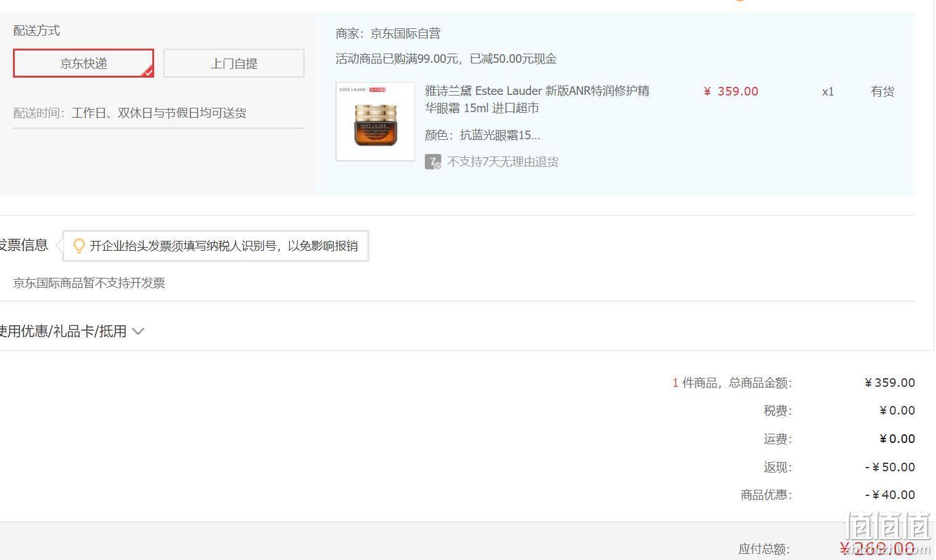Click 不支持7天无理由退货 text
The image size is (936, 560).
[x=503, y=162]
